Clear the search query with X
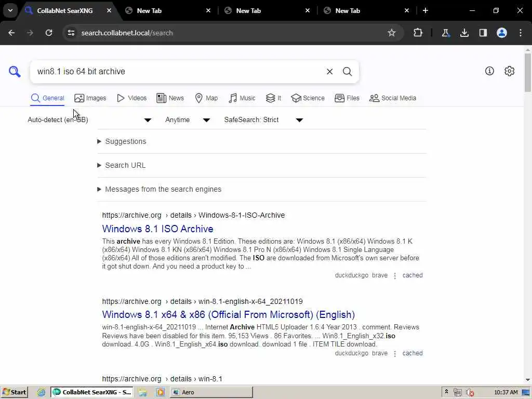 click(329, 72)
